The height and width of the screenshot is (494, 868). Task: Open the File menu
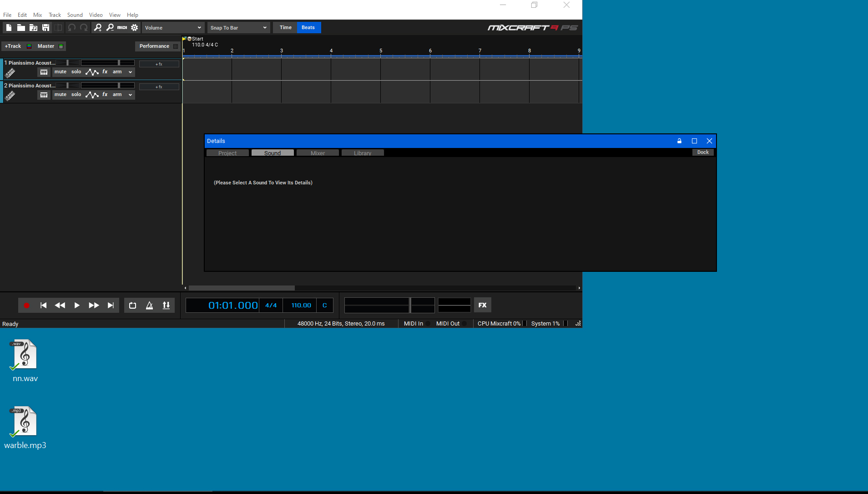coord(7,15)
